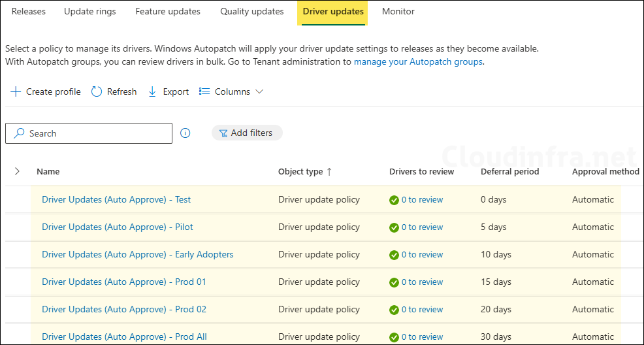This screenshot has width=644, height=345.
Task: Switch to the Quality updates tab
Action: coord(251,11)
